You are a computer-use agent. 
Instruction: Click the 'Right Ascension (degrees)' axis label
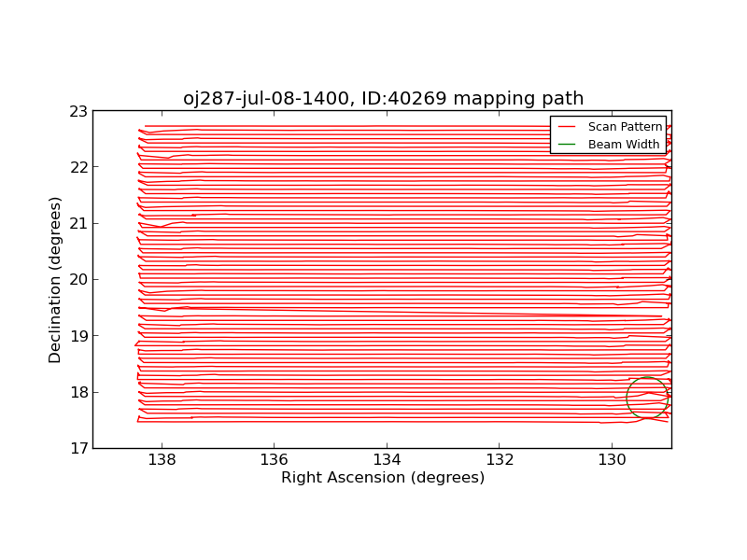383,477
